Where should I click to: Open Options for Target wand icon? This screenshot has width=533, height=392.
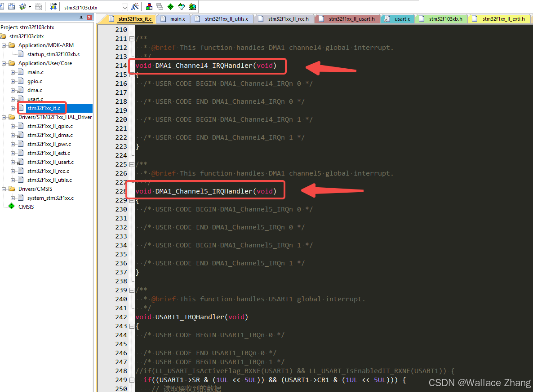click(135, 7)
